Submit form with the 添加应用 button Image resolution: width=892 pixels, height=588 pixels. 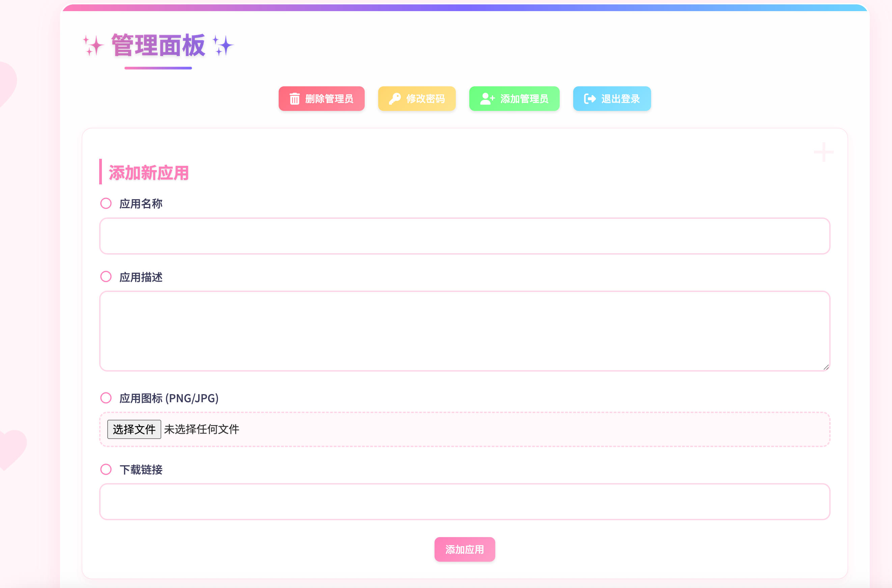pyautogui.click(x=465, y=549)
